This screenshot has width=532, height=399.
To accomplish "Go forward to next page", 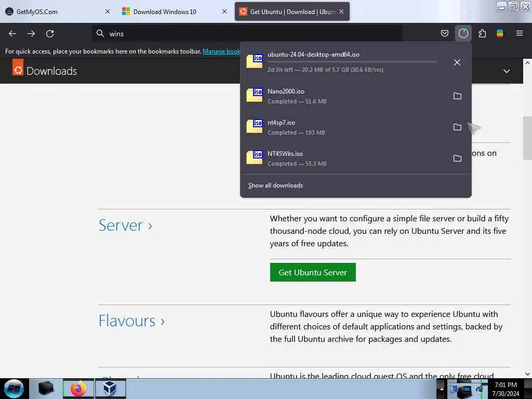I will click(x=31, y=34).
